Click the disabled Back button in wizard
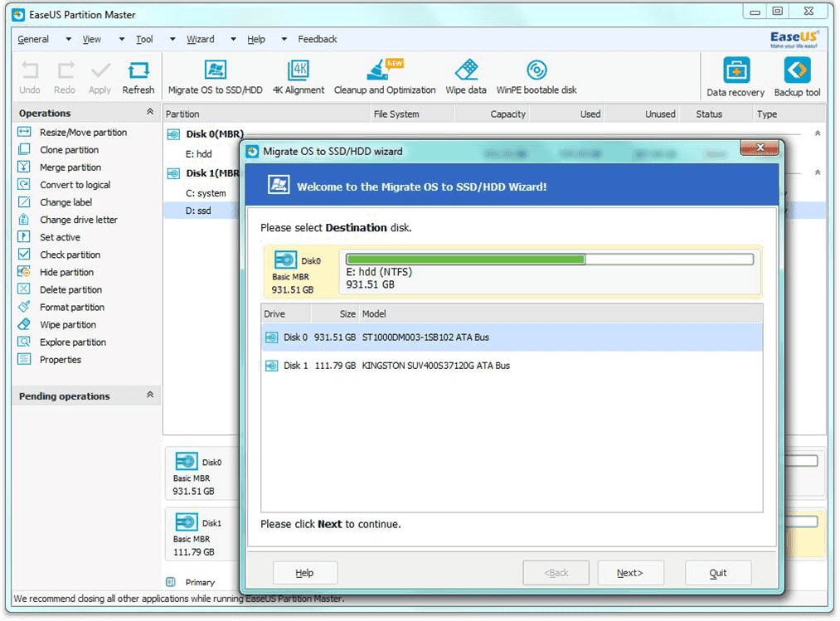This screenshot has width=840, height=621. (556, 573)
